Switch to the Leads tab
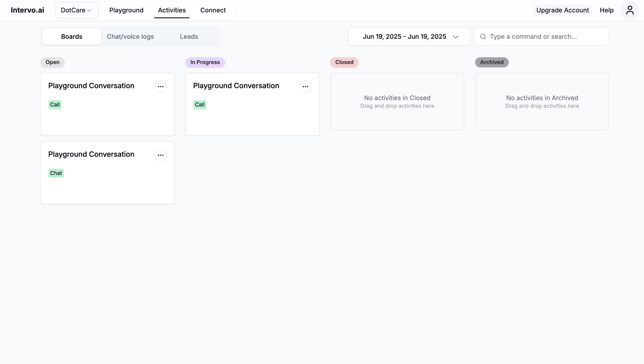644x364 pixels. coord(189,37)
